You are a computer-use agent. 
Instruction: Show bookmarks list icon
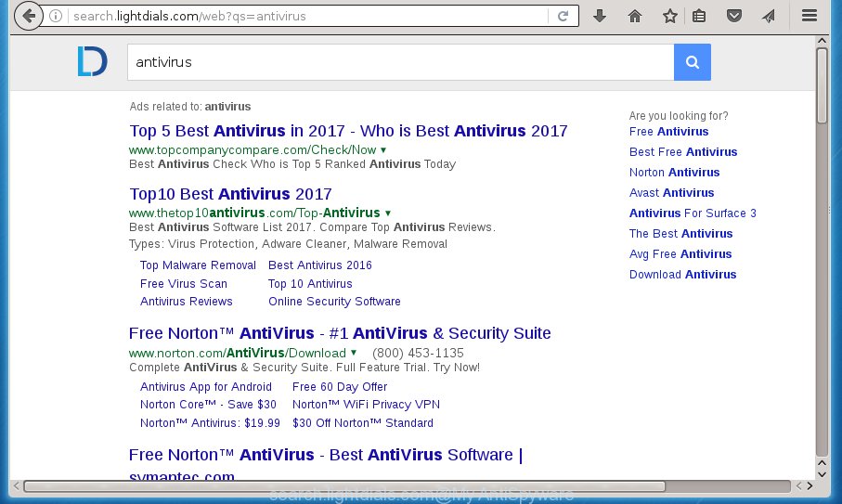(699, 16)
